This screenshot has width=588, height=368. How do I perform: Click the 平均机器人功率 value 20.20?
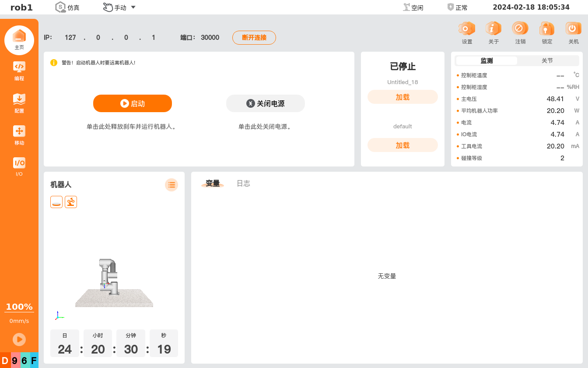[x=555, y=110]
